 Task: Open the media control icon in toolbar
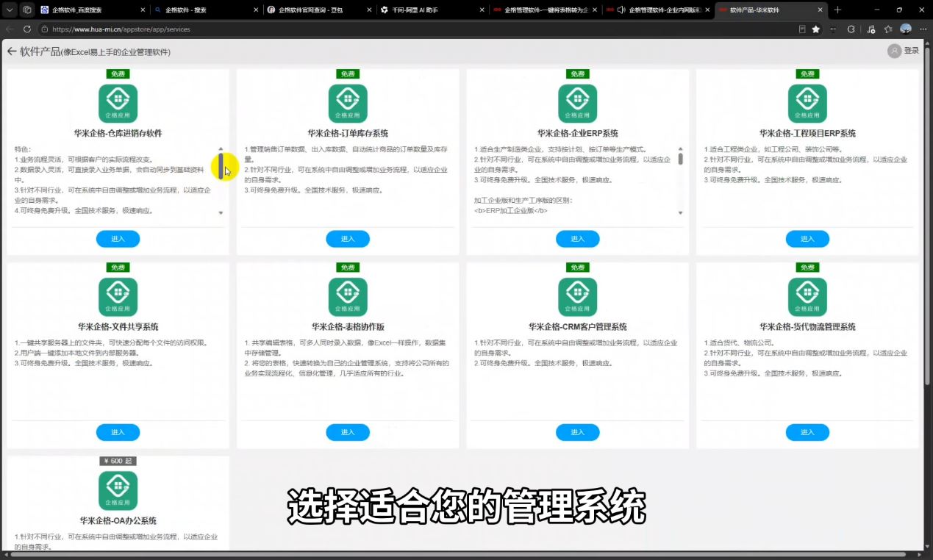(871, 29)
